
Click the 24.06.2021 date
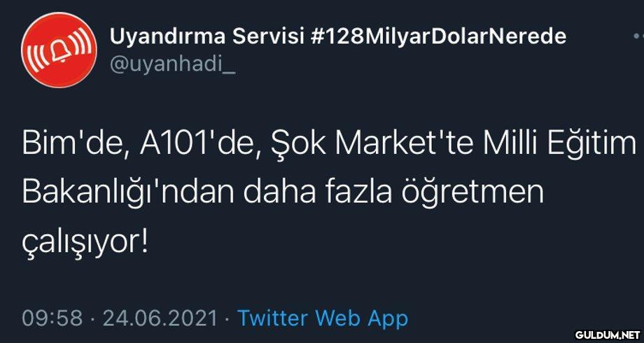[x=160, y=318]
